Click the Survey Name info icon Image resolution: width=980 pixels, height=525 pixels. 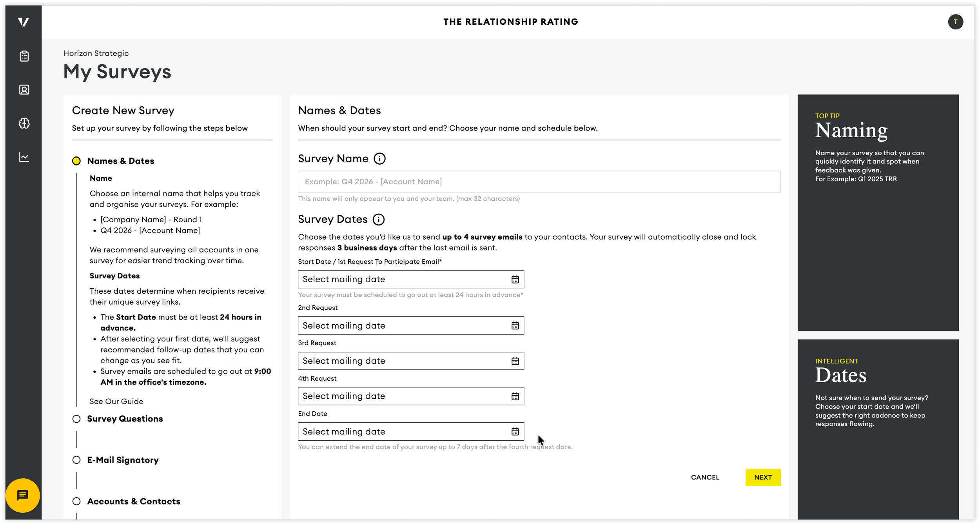[x=379, y=158]
